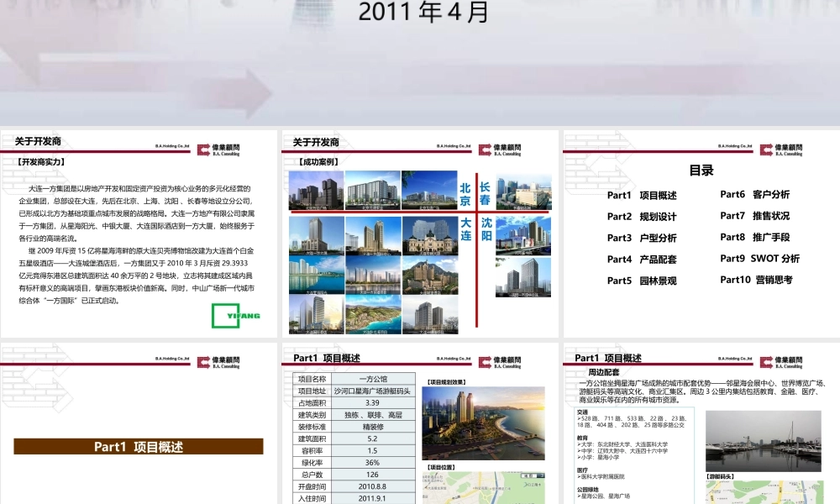Viewport: 840px width, 504px height.
Task: Click the 沙河口星海广场游艇码头 cell
Action: tap(373, 391)
